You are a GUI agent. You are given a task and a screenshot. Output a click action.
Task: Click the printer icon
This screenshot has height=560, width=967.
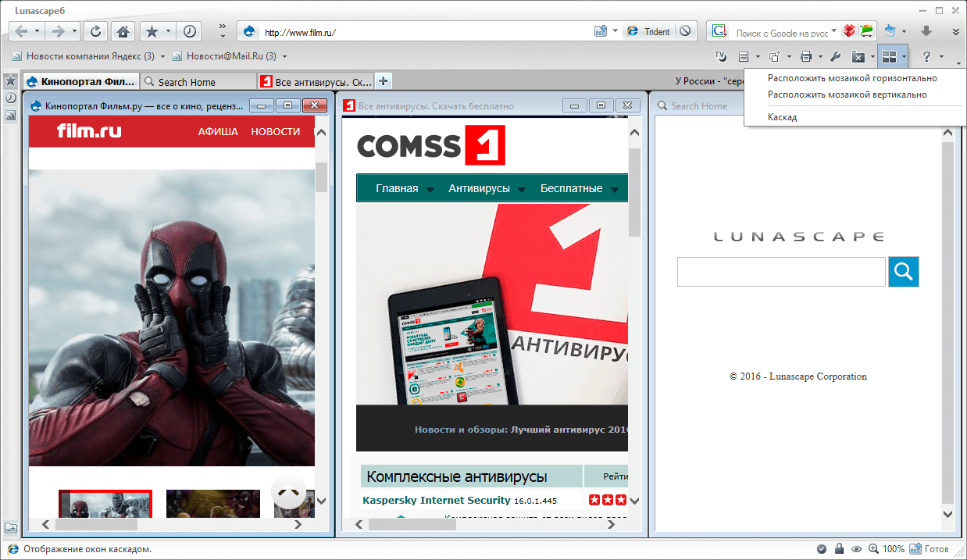click(807, 56)
